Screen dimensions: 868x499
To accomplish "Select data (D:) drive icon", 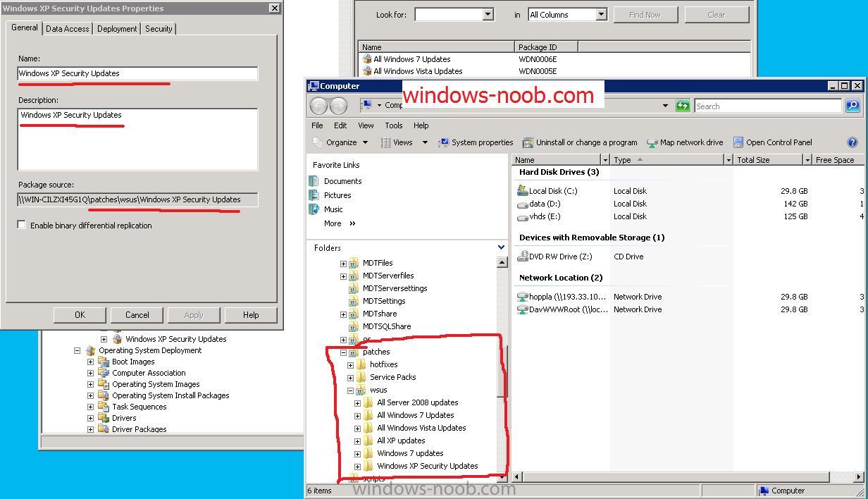I will point(522,204).
